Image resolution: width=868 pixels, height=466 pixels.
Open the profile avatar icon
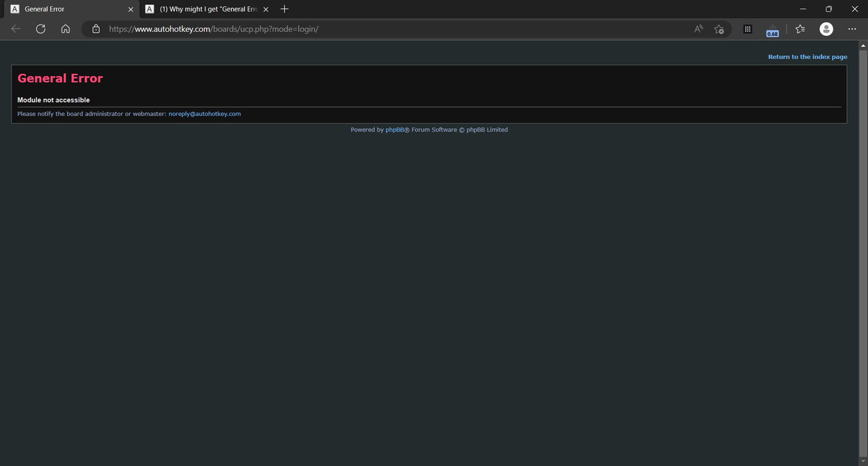[826, 29]
